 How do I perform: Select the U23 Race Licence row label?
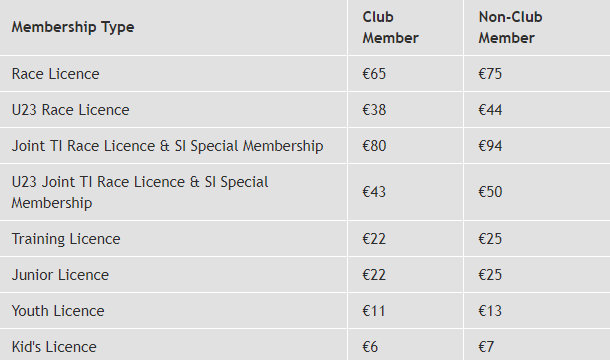click(70, 110)
